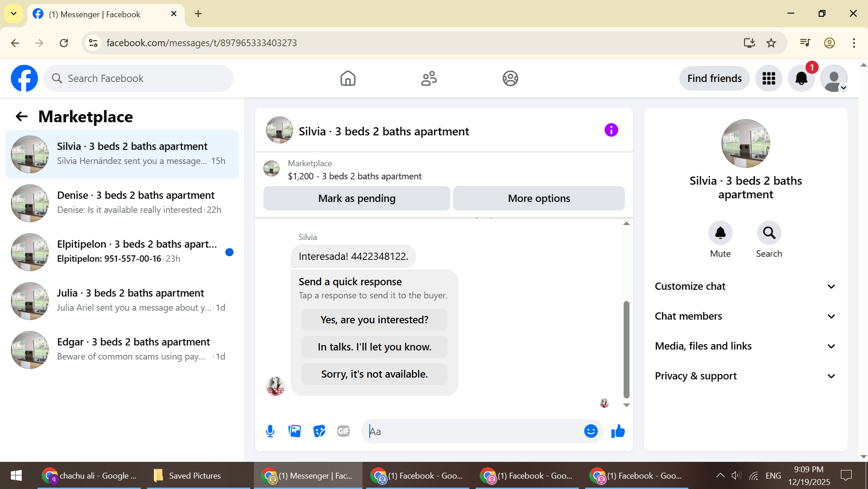Viewport: 868px width, 489px height.
Task: Send "Sorry, it's not available." response
Action: tap(374, 374)
